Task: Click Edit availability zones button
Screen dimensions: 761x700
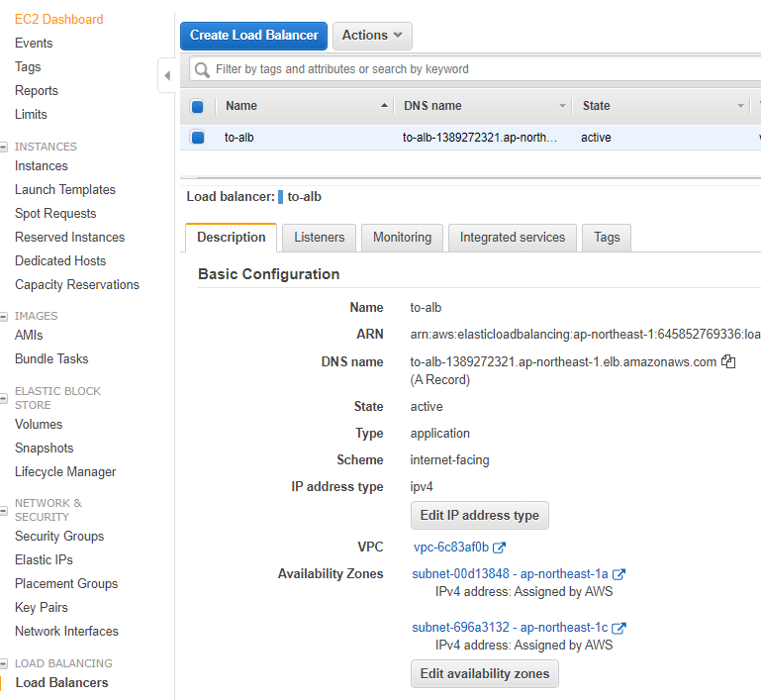Action: (x=484, y=674)
